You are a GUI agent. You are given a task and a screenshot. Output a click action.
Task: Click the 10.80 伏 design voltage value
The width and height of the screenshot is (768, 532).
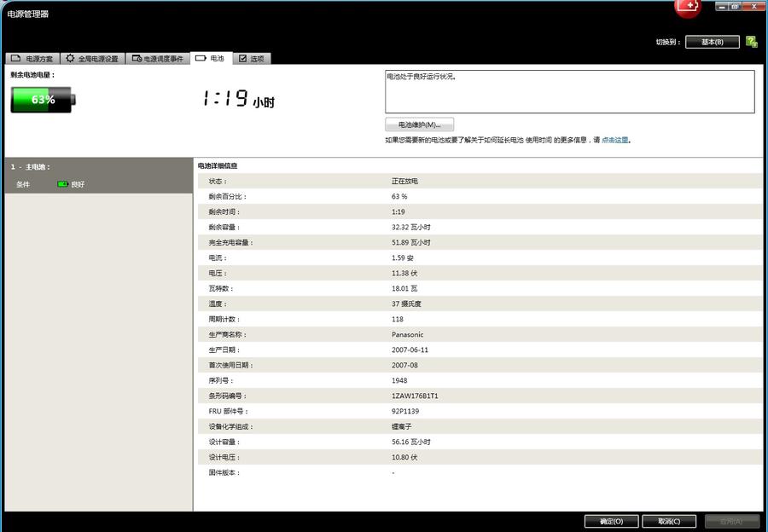[x=404, y=457]
